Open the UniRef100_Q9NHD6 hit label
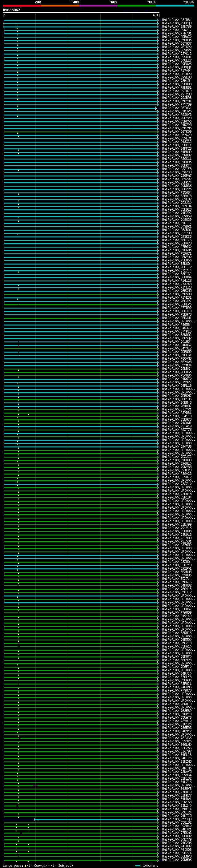Image resolution: width=197 pixels, height=868 pixels. coord(176,860)
